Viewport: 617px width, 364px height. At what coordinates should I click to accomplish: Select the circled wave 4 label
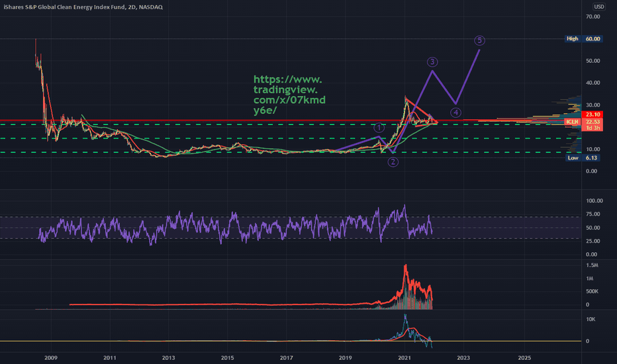455,113
